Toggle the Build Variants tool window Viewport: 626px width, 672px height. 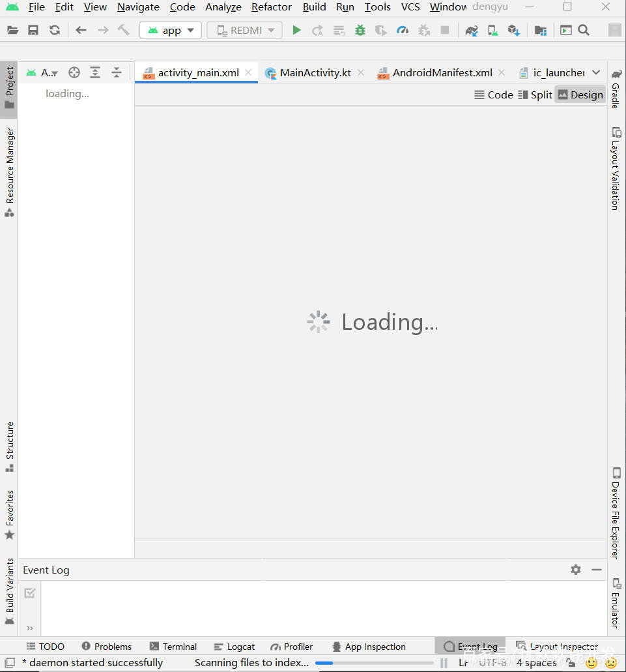point(9,591)
